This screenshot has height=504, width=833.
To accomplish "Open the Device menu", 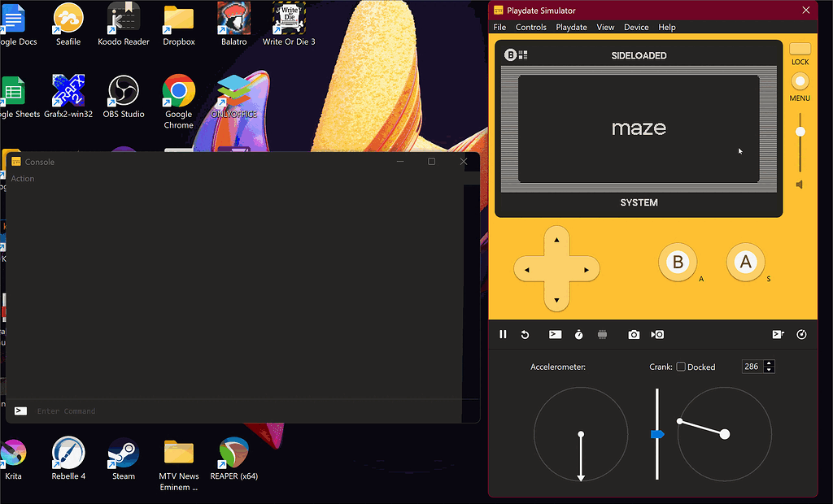I will pos(636,27).
